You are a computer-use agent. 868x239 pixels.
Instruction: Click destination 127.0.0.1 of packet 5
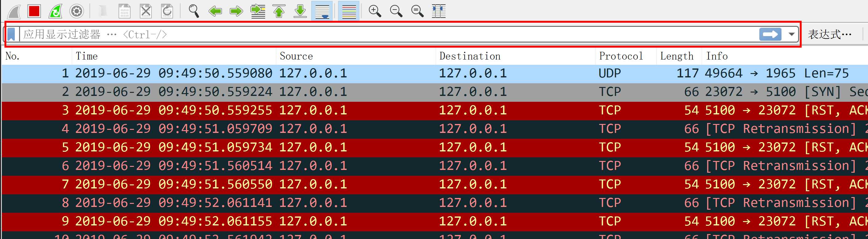(473, 148)
